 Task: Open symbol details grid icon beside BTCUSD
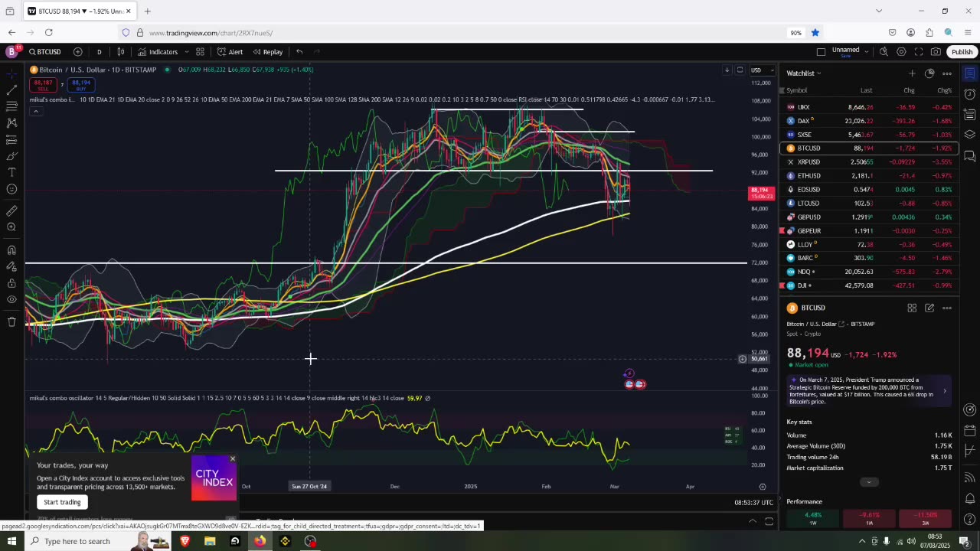[912, 308]
